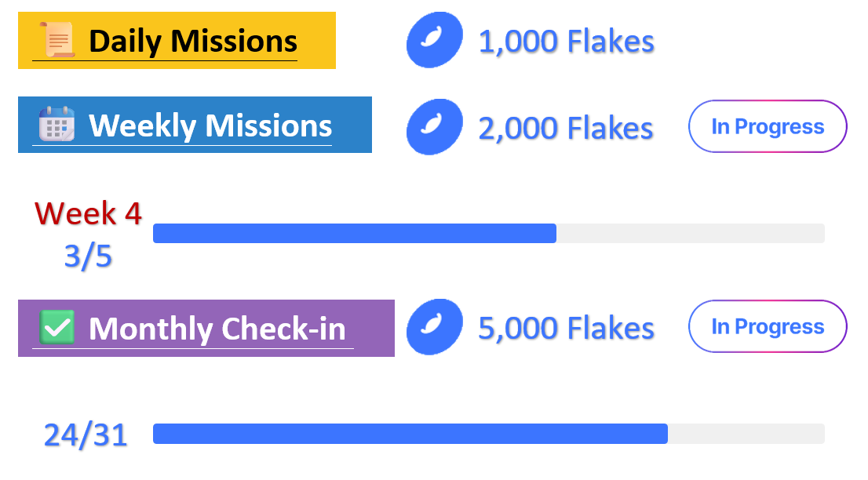Click the flake coin icon next to 1,000 Flakes
The width and height of the screenshot is (868, 480).
pyautogui.click(x=434, y=40)
